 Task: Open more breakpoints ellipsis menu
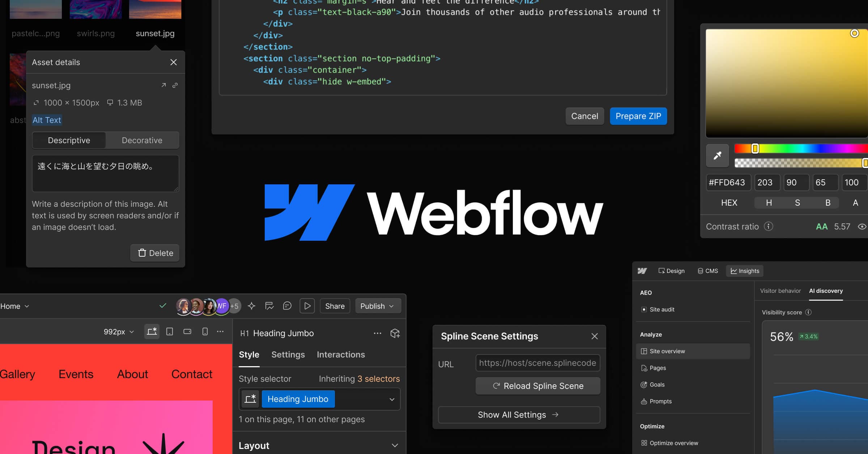coord(220,331)
